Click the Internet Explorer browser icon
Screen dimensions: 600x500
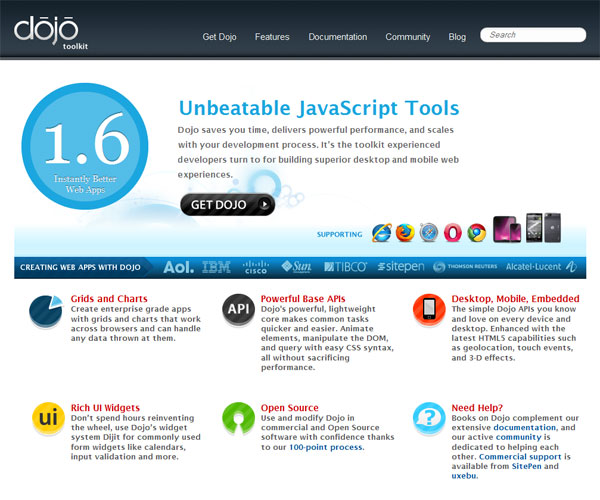pyautogui.click(x=382, y=233)
